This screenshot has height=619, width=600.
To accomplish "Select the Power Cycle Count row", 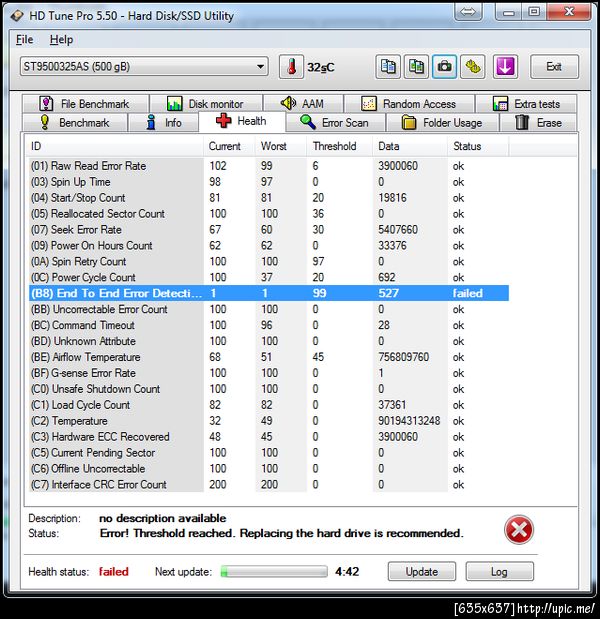I will click(x=269, y=277).
